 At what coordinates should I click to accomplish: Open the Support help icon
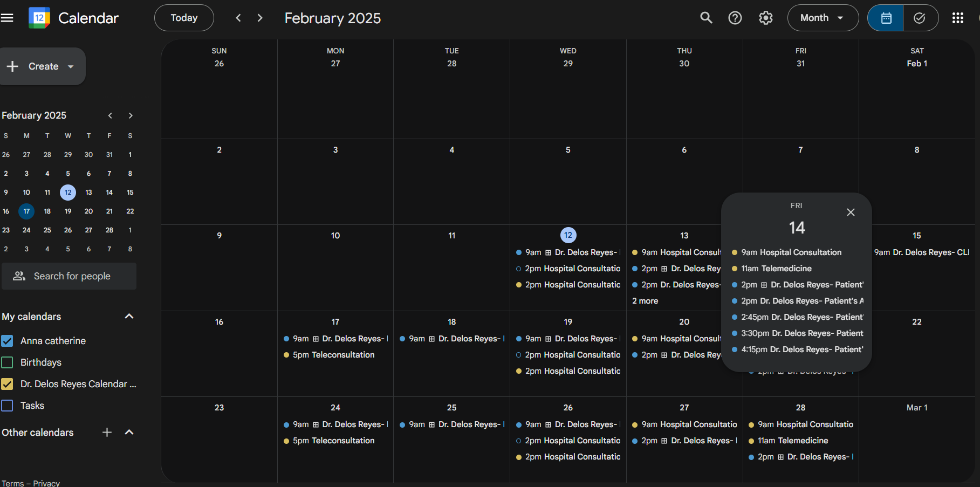point(735,18)
